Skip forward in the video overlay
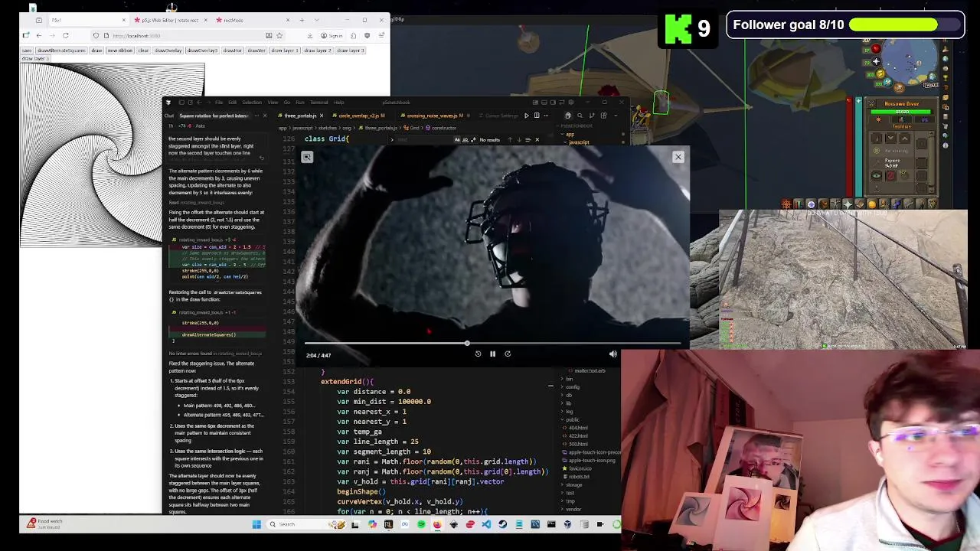980x551 pixels. [x=507, y=354]
